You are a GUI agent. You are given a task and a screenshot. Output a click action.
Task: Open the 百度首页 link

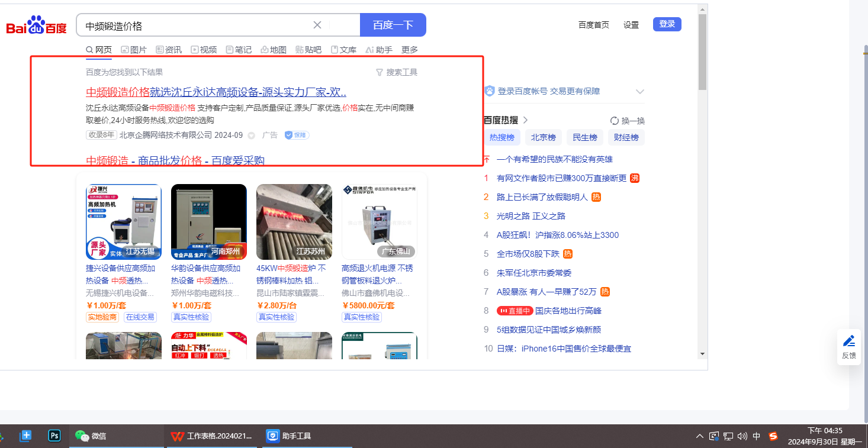[594, 25]
